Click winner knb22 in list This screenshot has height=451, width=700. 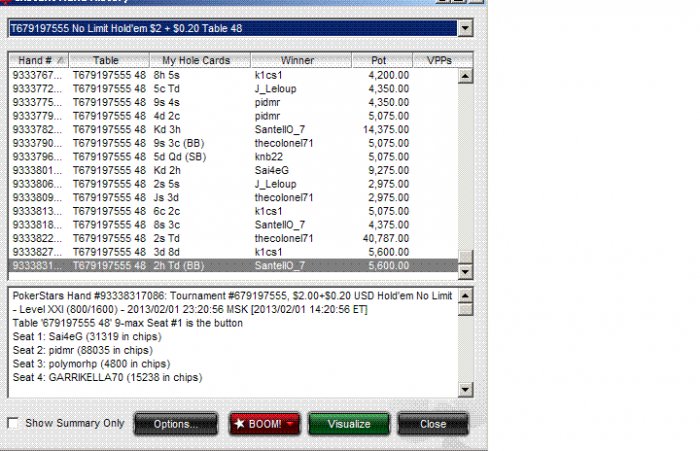[268, 157]
